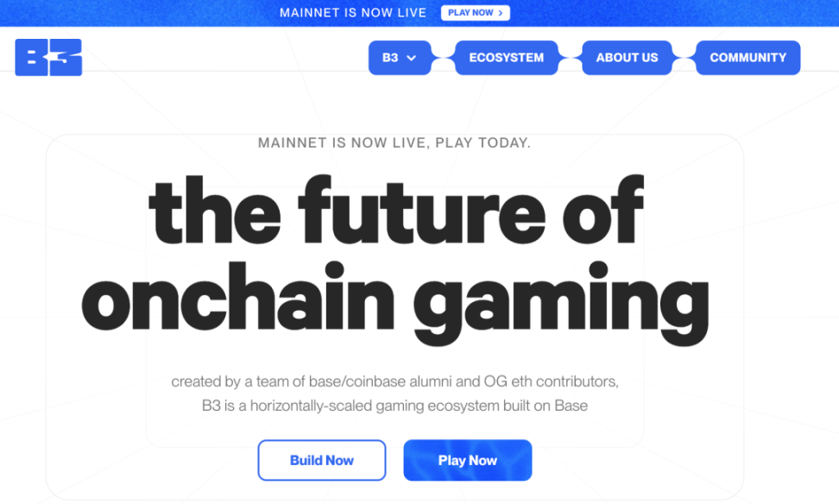The height and width of the screenshot is (504, 839).
Task: Click the chevron arrow in banner Play Now
Action: (501, 13)
